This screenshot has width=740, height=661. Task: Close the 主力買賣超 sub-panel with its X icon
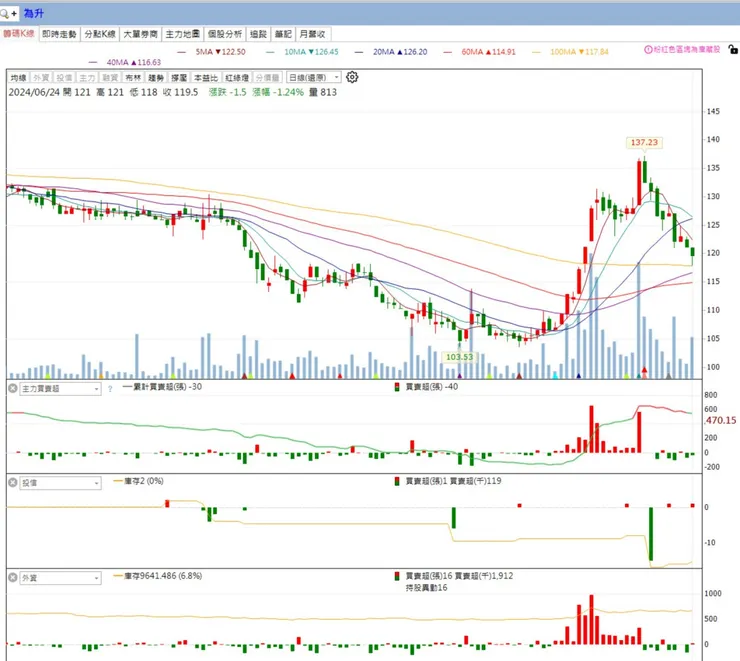[x=13, y=388]
